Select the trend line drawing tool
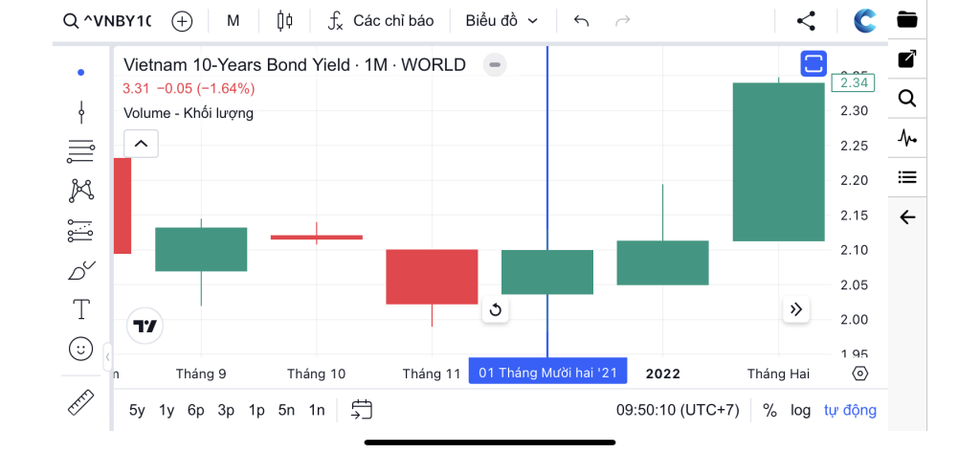Image resolution: width=980 pixels, height=454 pixels. (x=81, y=113)
